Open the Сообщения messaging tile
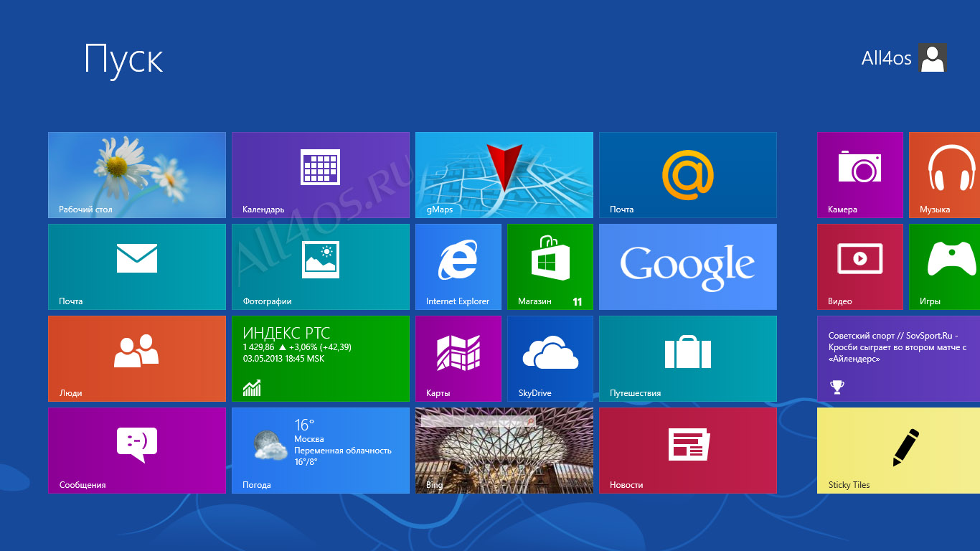 [137, 451]
